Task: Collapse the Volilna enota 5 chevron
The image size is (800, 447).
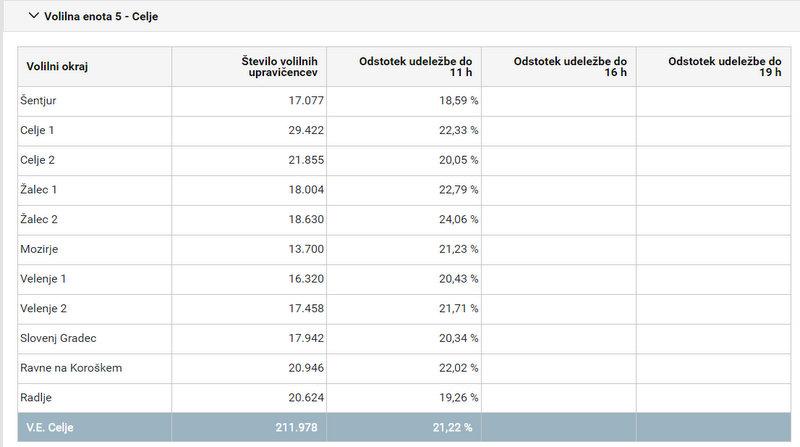Action: (34, 17)
